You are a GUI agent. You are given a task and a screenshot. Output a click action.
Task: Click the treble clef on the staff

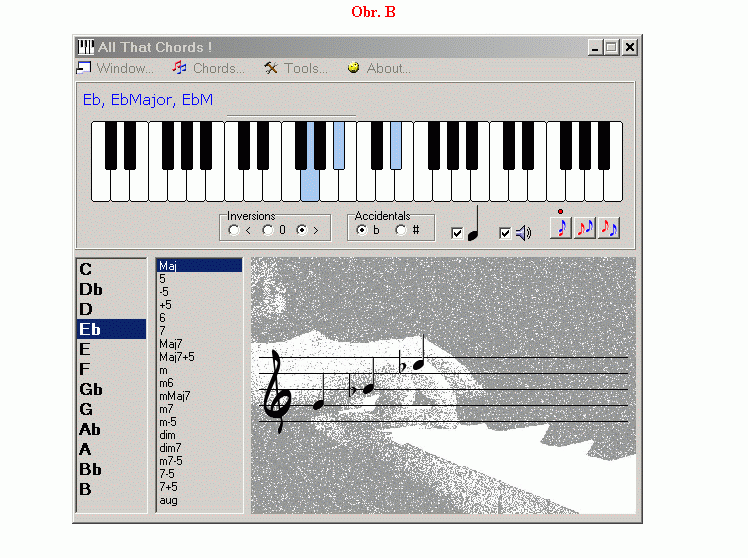pos(277,391)
